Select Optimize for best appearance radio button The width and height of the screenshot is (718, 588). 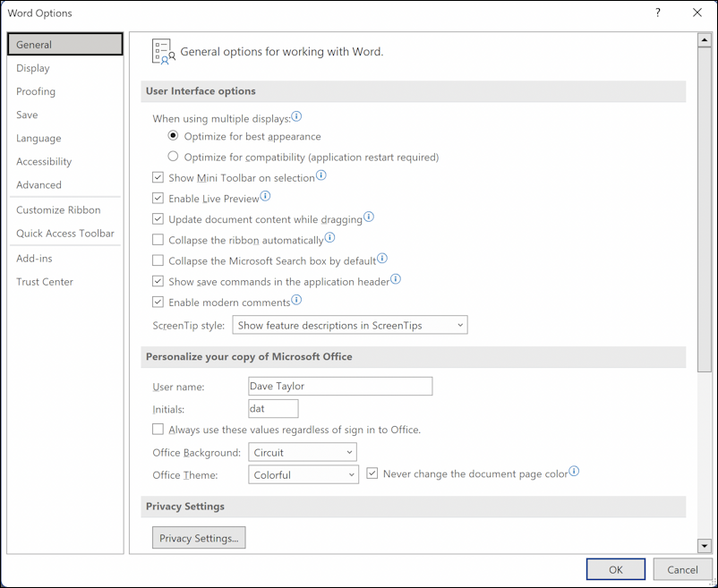[173, 136]
